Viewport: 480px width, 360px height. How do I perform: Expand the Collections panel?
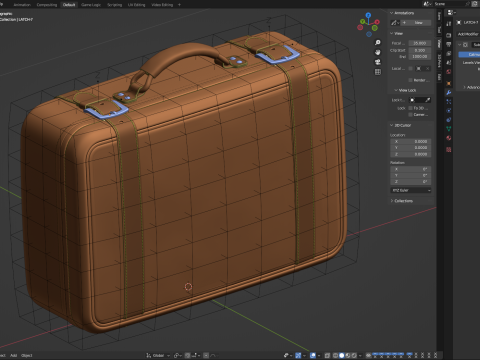[x=402, y=201]
